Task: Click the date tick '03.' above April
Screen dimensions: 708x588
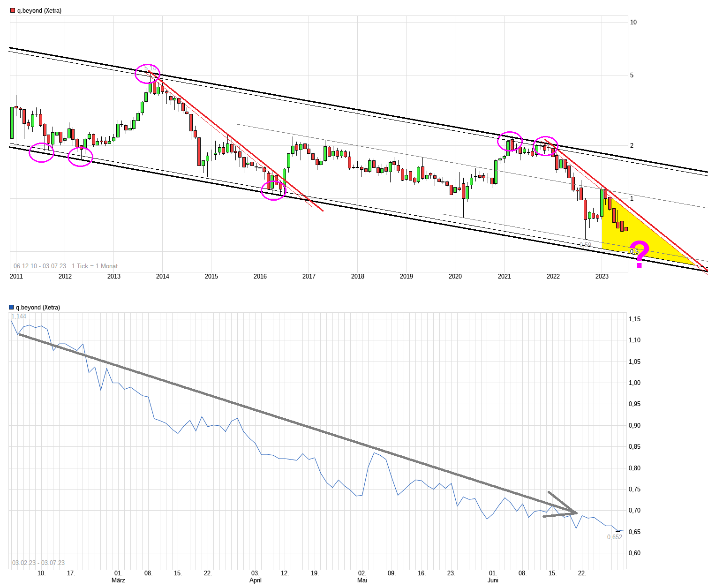Action: (x=255, y=573)
